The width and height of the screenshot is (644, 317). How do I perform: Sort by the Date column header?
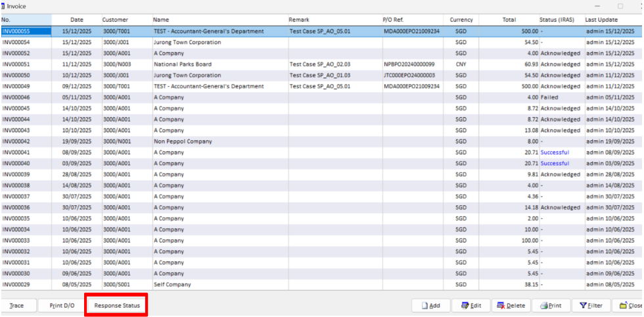pos(77,20)
